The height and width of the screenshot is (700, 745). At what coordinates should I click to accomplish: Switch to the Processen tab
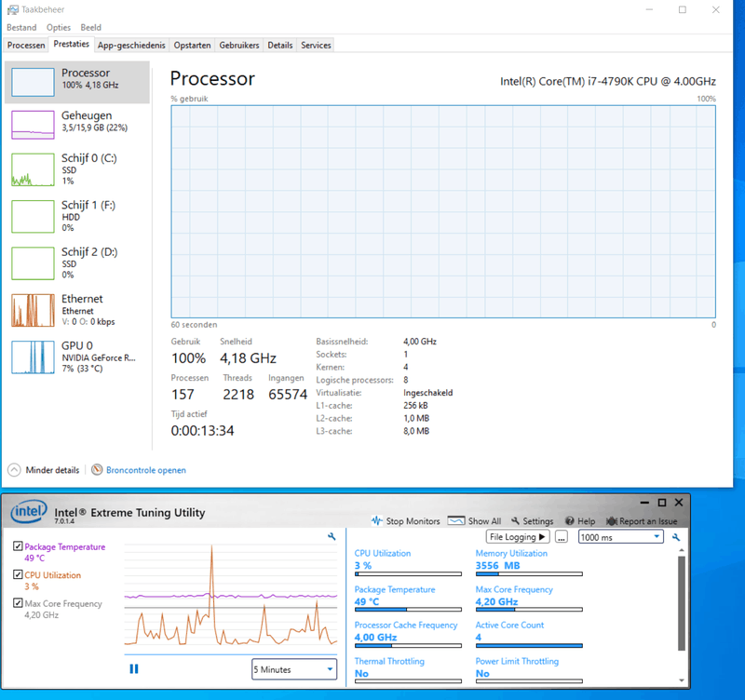point(26,45)
